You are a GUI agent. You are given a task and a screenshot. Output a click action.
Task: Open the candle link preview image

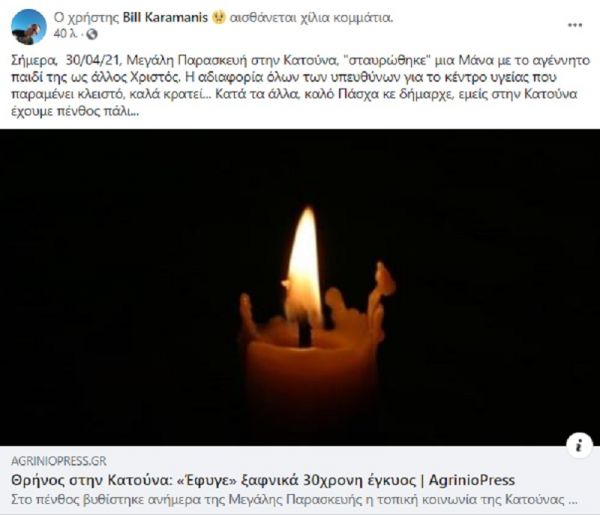tap(300, 287)
